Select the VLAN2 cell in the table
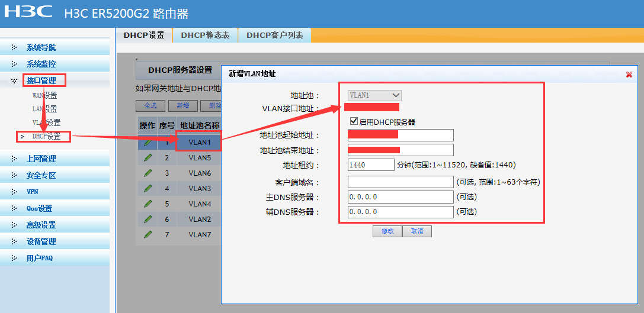644x313 pixels. 199,219
